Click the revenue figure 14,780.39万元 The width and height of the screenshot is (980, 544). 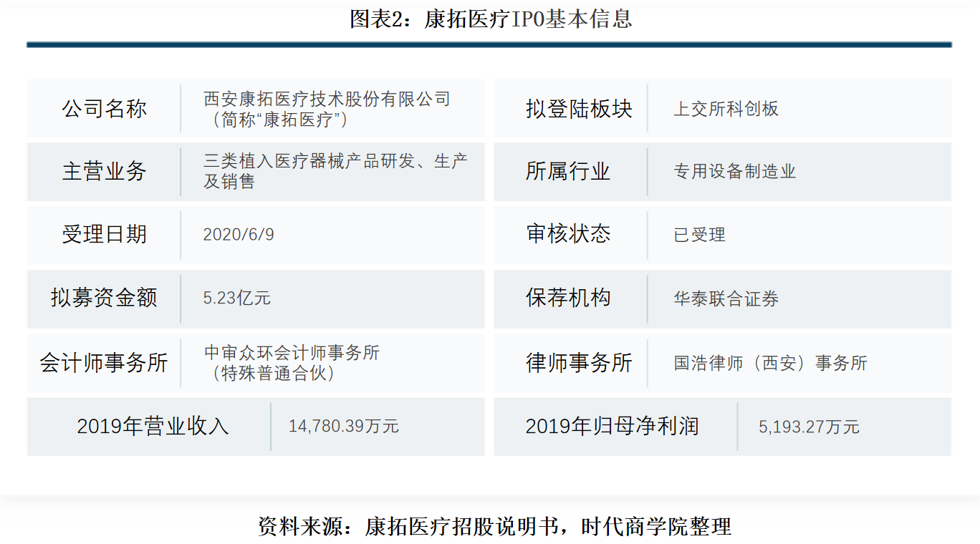(x=344, y=427)
